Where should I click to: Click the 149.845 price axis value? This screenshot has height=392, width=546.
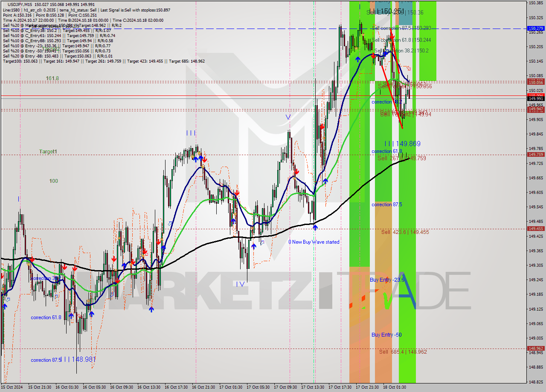tap(536, 134)
